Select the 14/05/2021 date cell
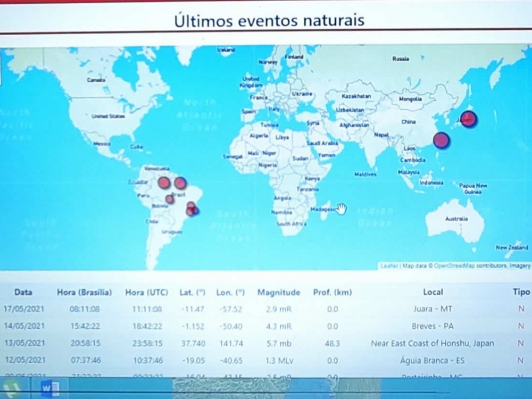The height and width of the screenshot is (399, 532). point(24,326)
